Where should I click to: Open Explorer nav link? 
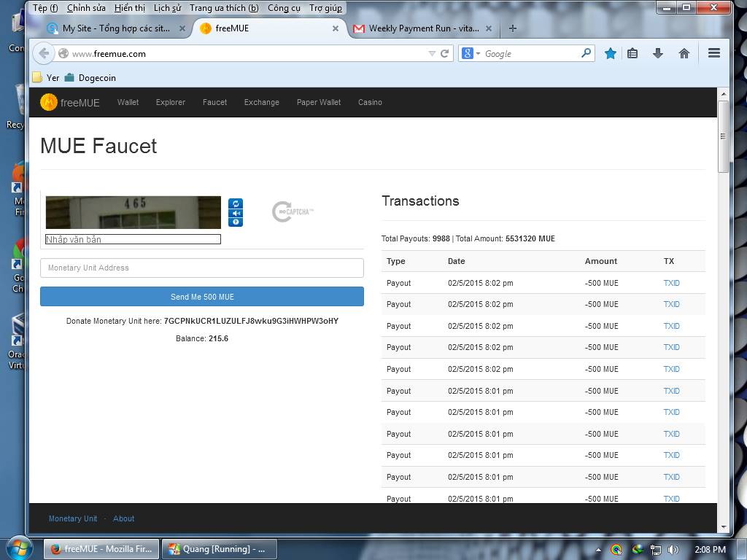click(171, 102)
